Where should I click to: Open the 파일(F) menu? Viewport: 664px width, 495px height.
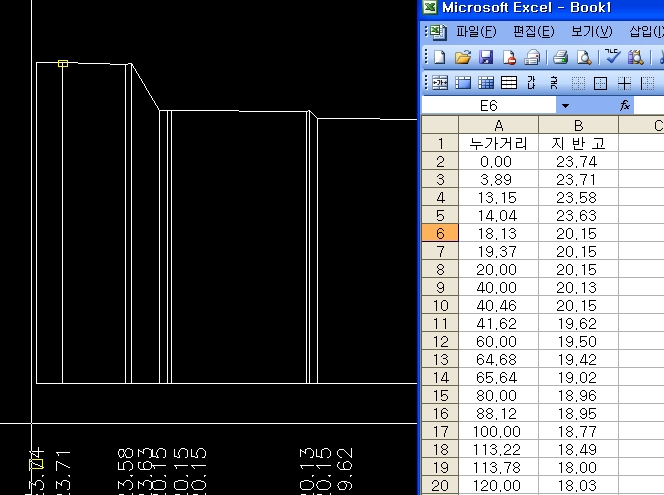(x=476, y=31)
